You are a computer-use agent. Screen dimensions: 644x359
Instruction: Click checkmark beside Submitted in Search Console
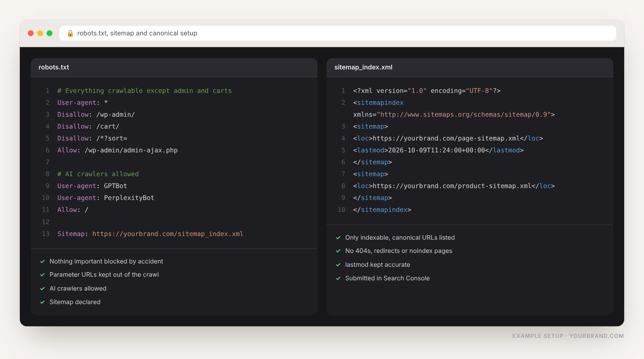(x=338, y=278)
